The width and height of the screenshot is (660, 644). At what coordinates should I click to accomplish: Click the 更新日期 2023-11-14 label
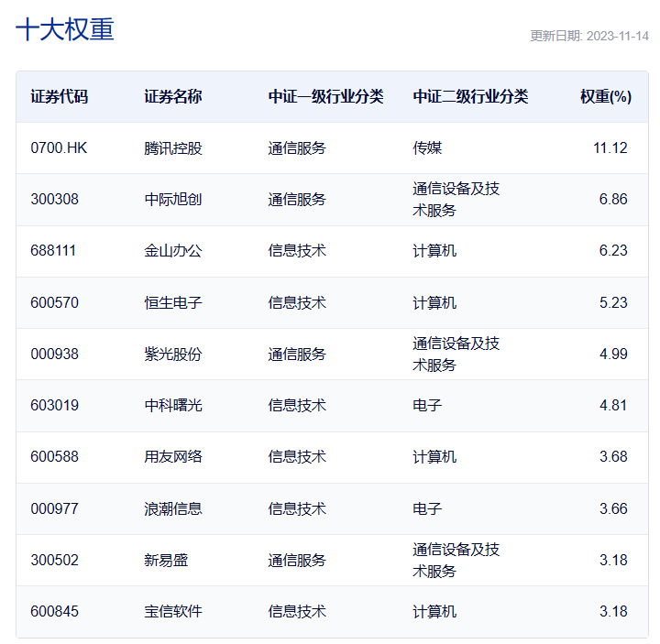pyautogui.click(x=588, y=36)
